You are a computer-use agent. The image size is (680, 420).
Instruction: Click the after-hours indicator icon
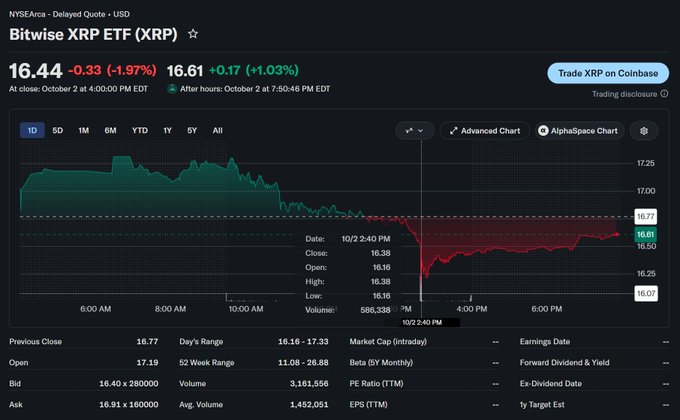tap(172, 89)
